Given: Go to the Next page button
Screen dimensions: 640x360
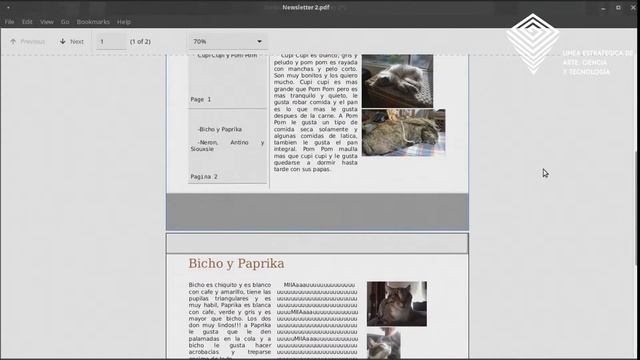Looking at the screenshot, I should click(71, 41).
